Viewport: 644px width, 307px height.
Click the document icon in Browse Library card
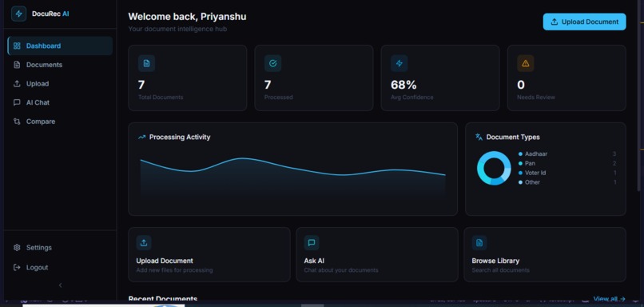tap(479, 243)
